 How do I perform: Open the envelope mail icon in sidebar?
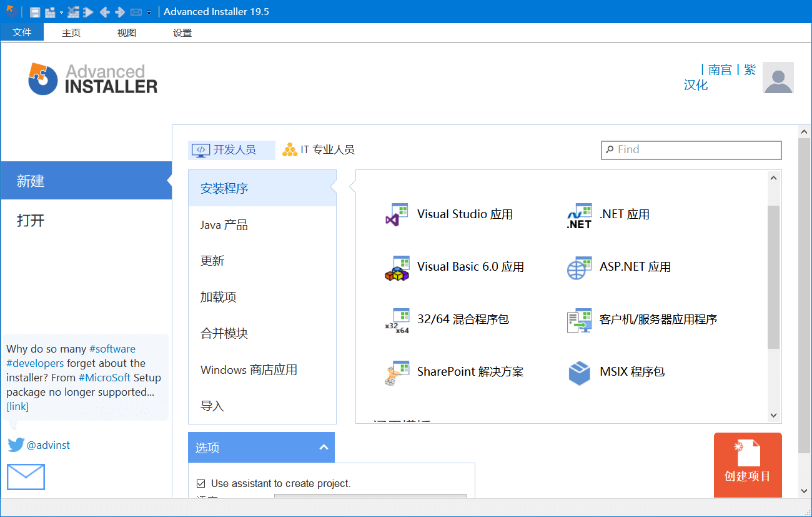click(26, 476)
